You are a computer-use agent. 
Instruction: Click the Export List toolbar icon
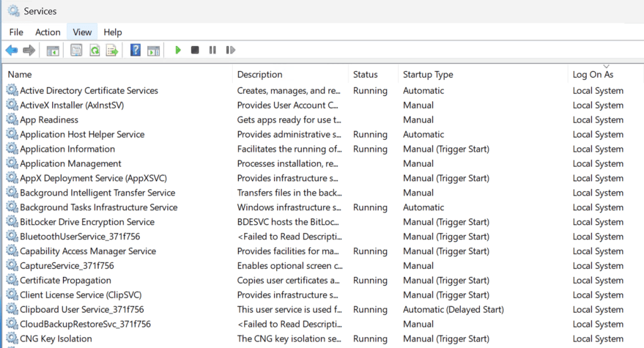click(112, 50)
